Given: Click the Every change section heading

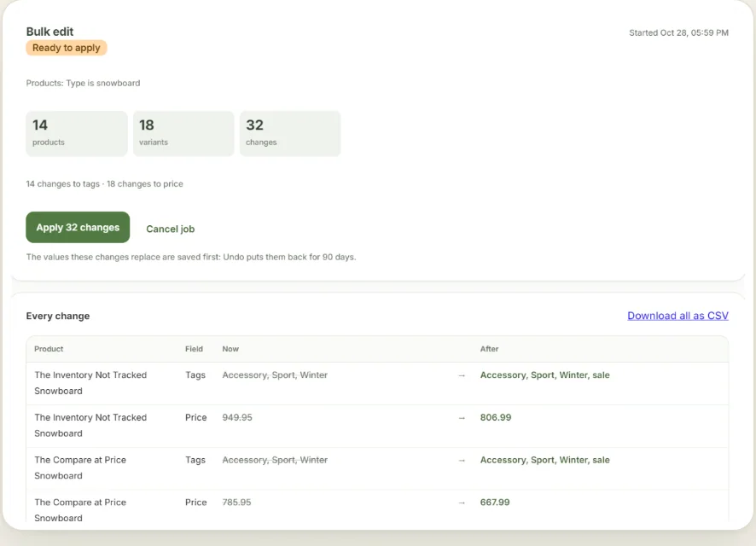Looking at the screenshot, I should coord(58,317).
